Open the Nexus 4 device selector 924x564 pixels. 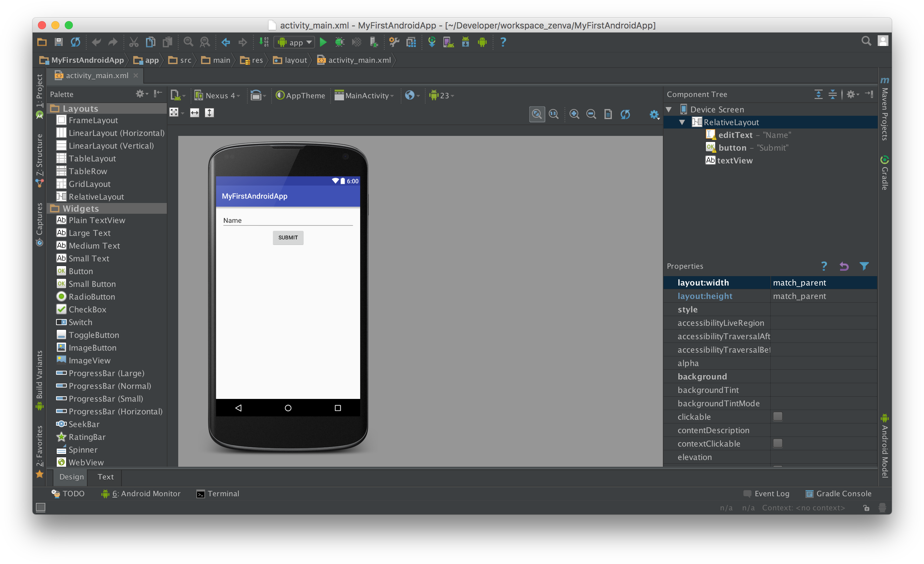218,96
